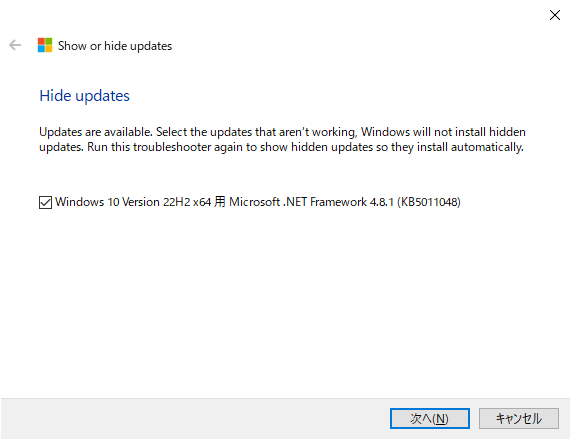Click the キャンセル button

click(x=519, y=419)
